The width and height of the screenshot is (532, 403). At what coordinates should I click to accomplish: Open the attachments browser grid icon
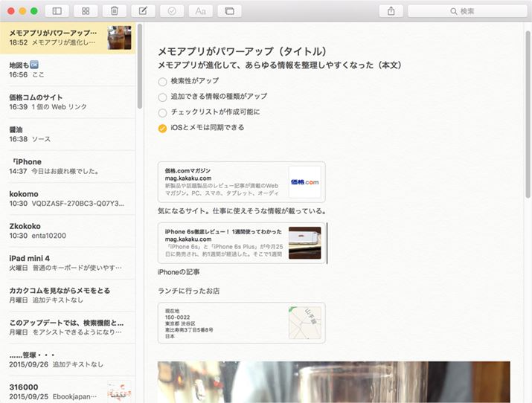pyautogui.click(x=86, y=11)
